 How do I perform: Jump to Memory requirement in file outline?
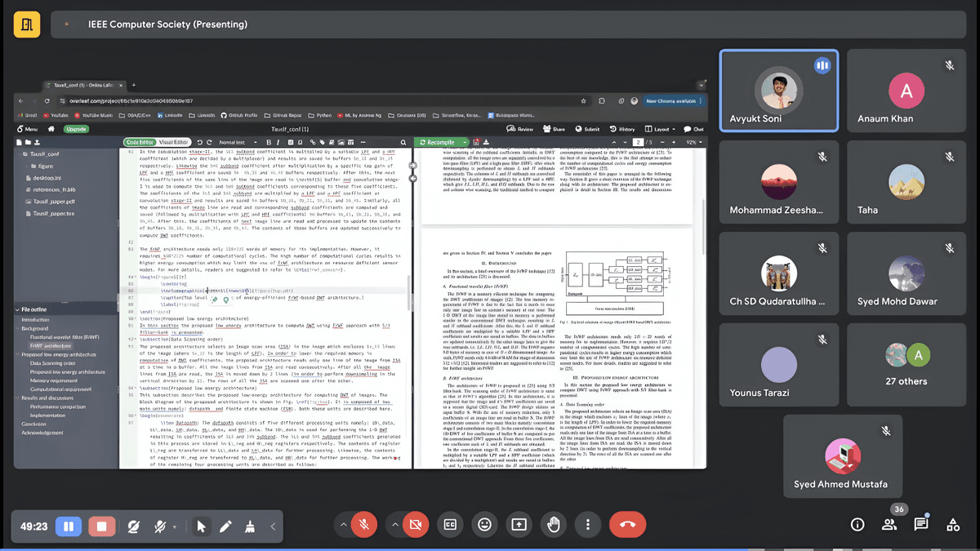pyautogui.click(x=53, y=380)
